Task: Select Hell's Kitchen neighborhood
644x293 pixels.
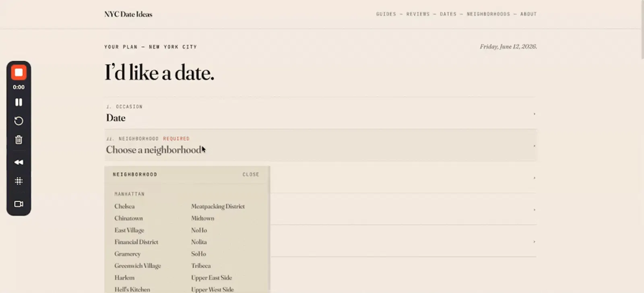Action: 132,289
